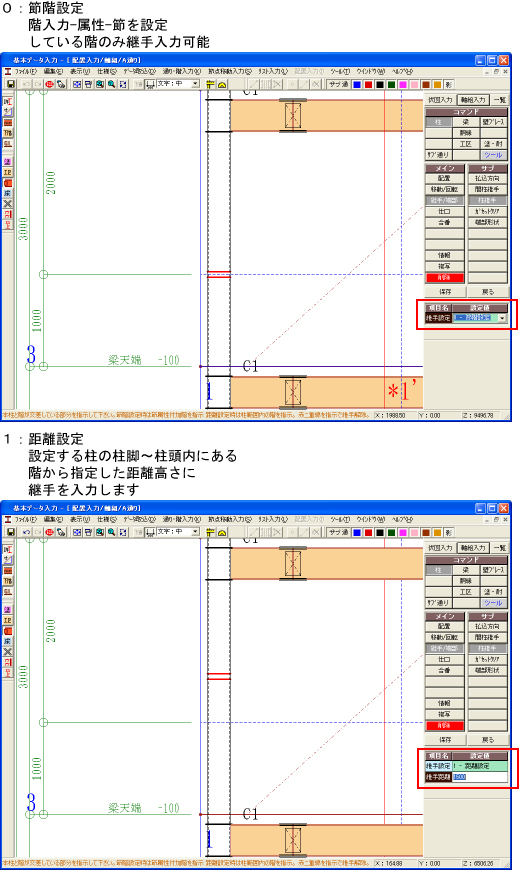Click the 梁 command button in upper window
Screen dimensions: 519x870
pyautogui.click(x=466, y=122)
